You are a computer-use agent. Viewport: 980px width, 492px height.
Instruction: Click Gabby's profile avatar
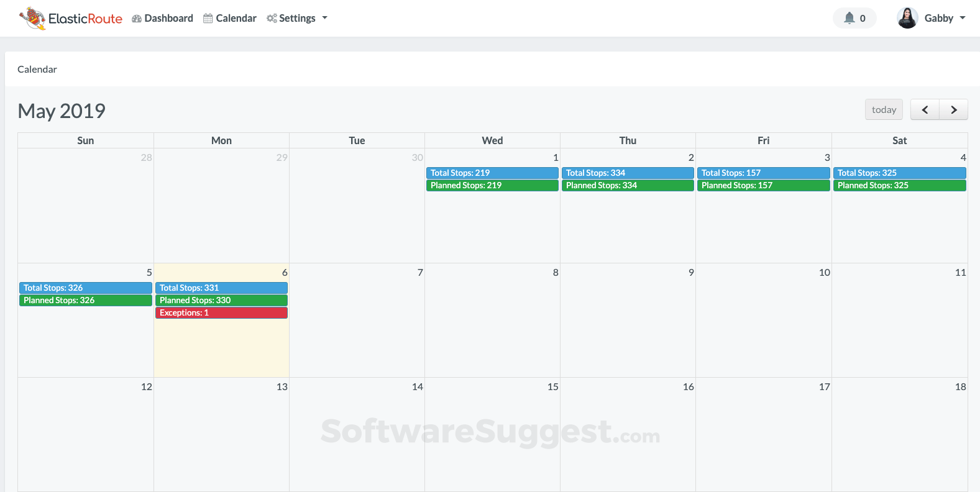click(x=907, y=18)
